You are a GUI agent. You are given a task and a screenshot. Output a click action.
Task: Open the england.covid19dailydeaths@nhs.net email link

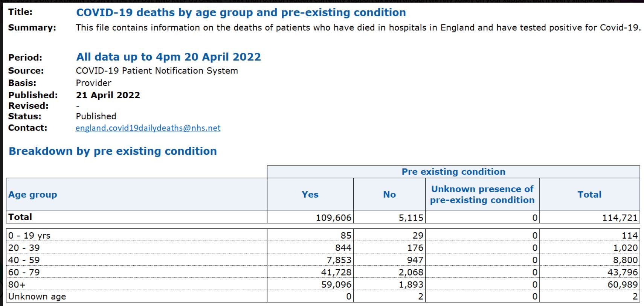click(148, 128)
